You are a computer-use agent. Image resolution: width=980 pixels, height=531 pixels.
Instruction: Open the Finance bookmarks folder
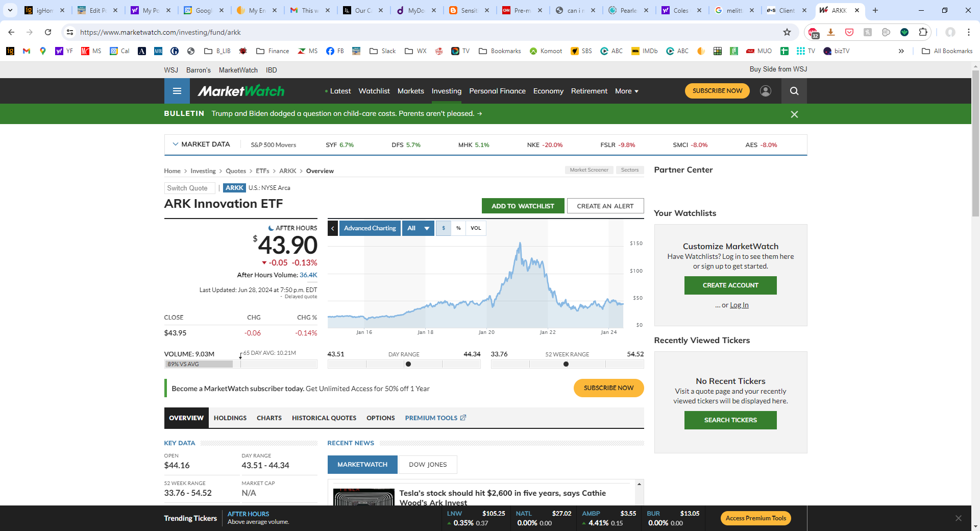coord(273,51)
